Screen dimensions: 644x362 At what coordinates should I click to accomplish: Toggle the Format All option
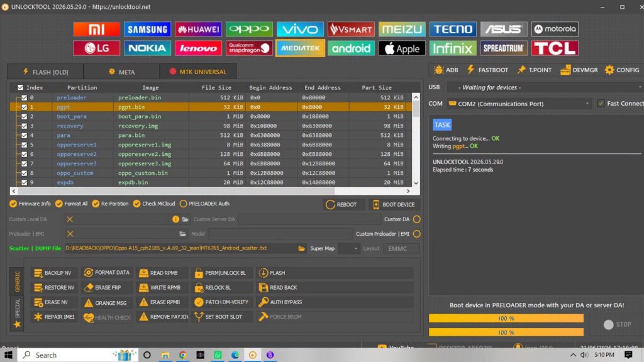point(72,204)
